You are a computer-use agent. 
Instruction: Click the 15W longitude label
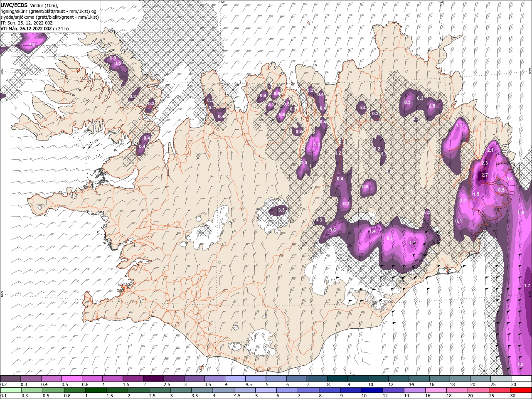441,2
